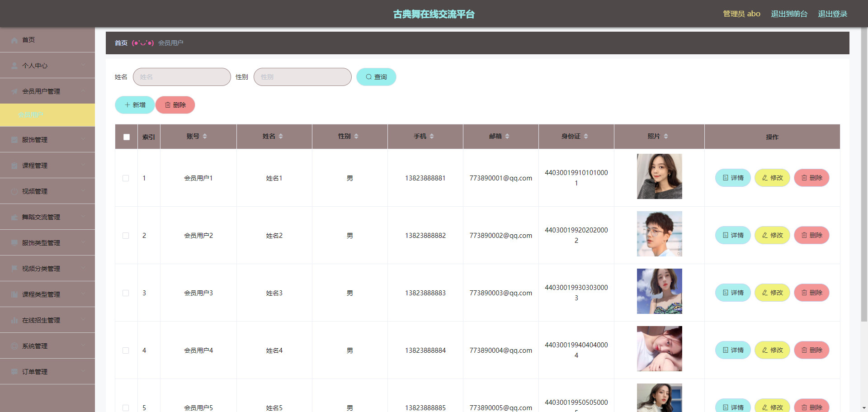Click the 管理员 abo label
The image size is (868, 412).
click(x=741, y=14)
